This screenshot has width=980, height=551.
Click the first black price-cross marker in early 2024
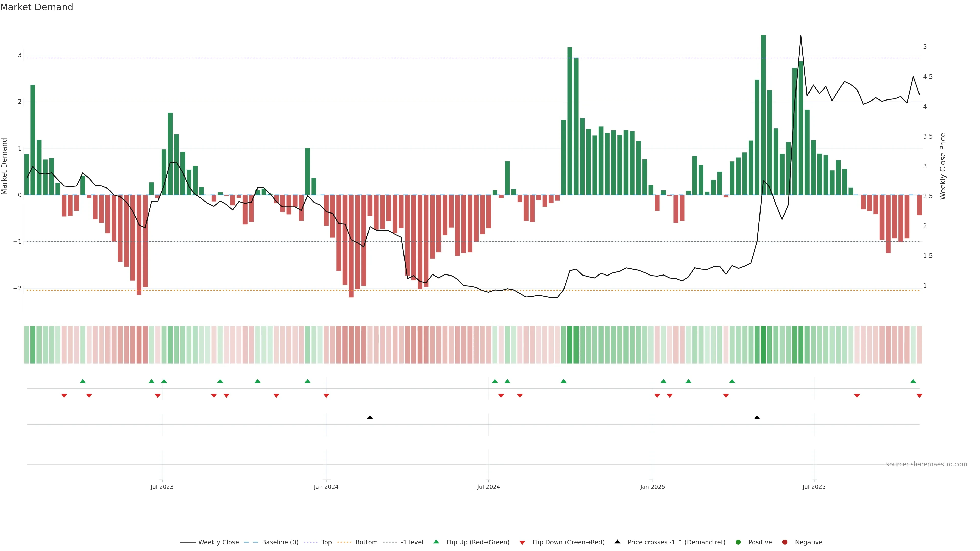(370, 418)
